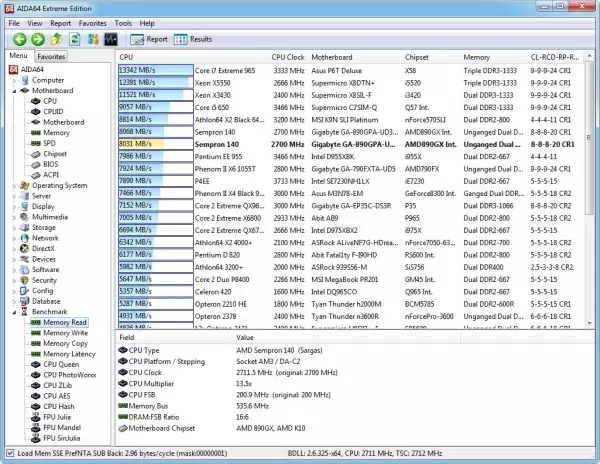Open the Help menu
Image resolution: width=600 pixels, height=464 pixels.
point(147,23)
